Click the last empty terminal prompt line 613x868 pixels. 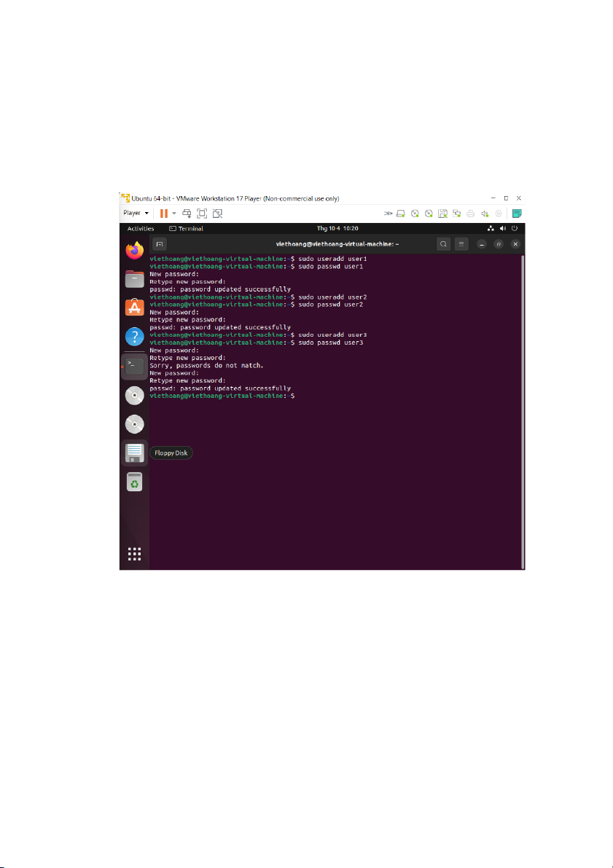pos(222,396)
